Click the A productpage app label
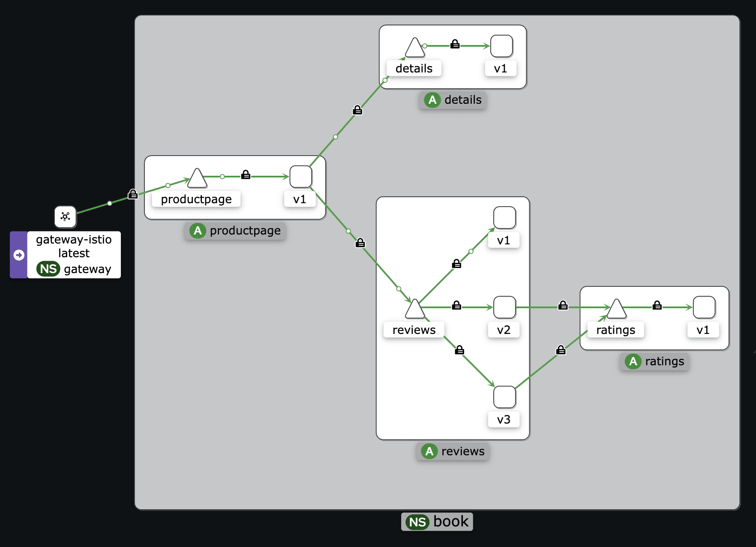756x547 pixels. pos(235,231)
